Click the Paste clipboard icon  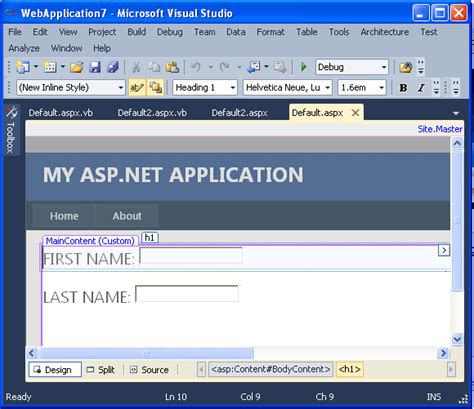coord(172,68)
